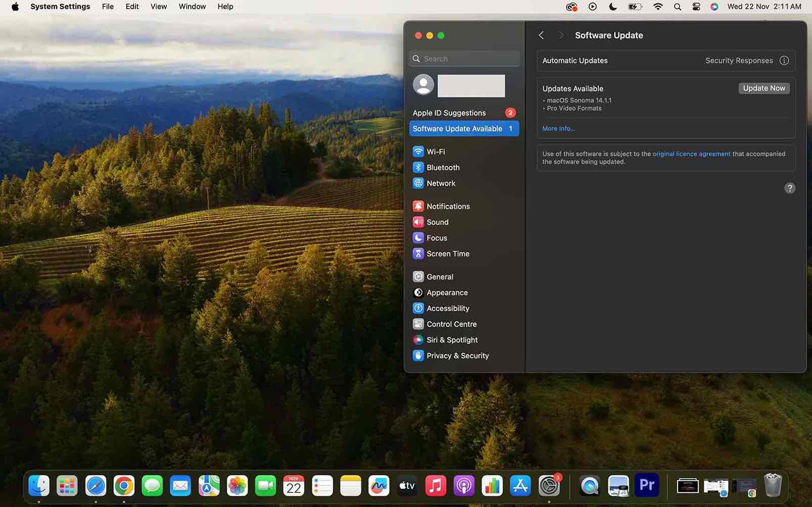Open Control Centre from the menu bar
This screenshot has width=812, height=507.
[x=696, y=7]
